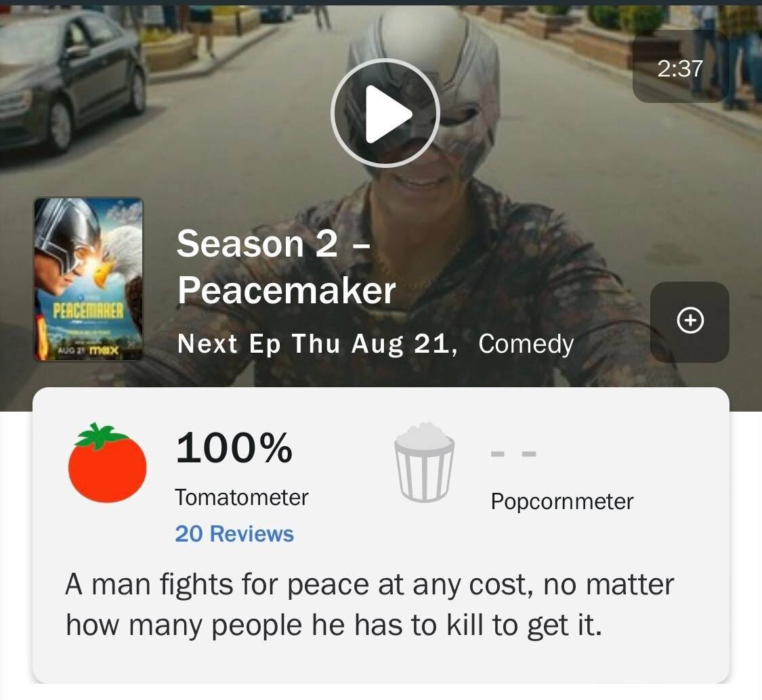Click the empty Popcornmeter score dashes
Screen dimensions: 762x700
(x=513, y=454)
